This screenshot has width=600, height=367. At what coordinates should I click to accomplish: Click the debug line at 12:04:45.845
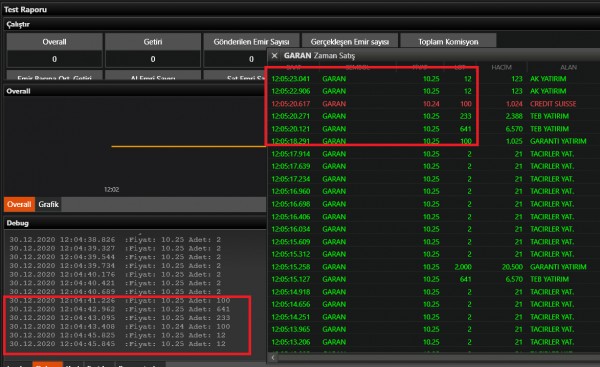pyautogui.click(x=117, y=344)
